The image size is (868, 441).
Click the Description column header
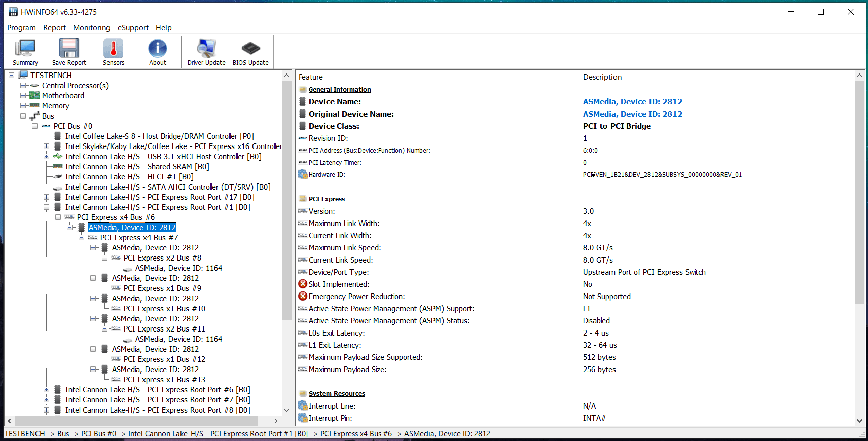click(x=602, y=77)
